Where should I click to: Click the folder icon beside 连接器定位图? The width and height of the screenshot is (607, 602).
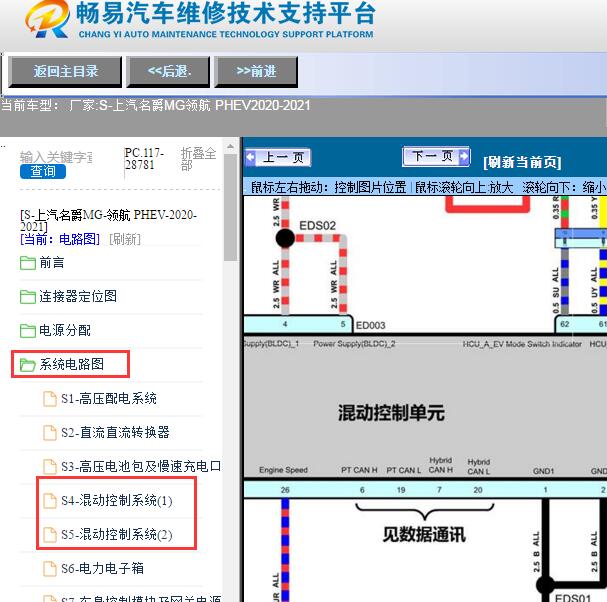28,297
